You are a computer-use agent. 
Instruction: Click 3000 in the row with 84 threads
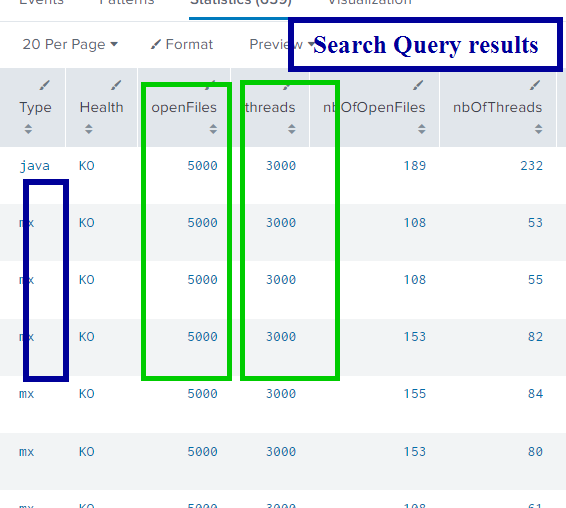coord(281,394)
